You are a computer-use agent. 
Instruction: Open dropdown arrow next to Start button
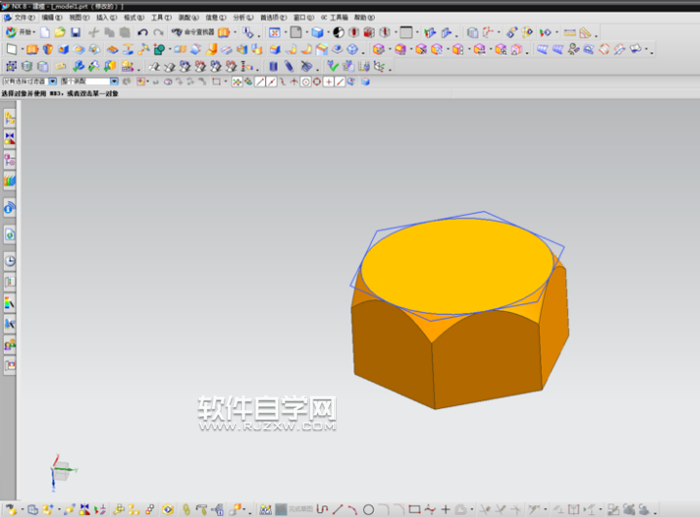coord(33,33)
